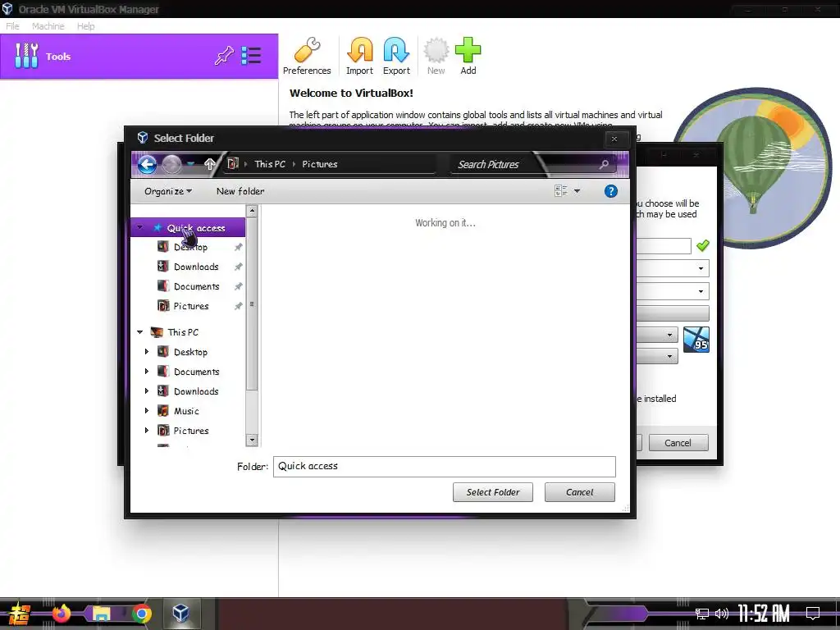Open the Tools list menu icon
Image resolution: width=840 pixels, height=630 pixels.
point(251,56)
